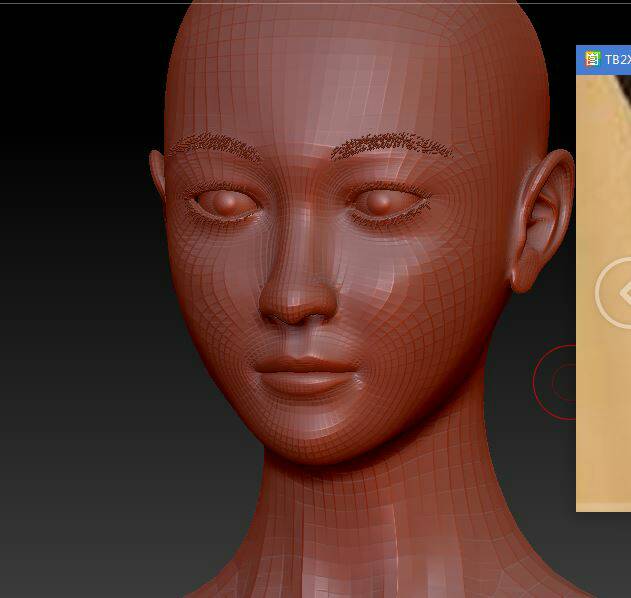This screenshot has width=631, height=598.
Task: Click the model's ear in the sculpt viewport
Action: pos(542,220)
